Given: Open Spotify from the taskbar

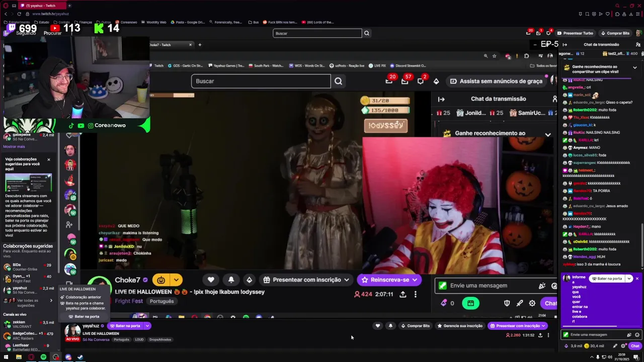Looking at the screenshot, I should (x=43, y=357).
